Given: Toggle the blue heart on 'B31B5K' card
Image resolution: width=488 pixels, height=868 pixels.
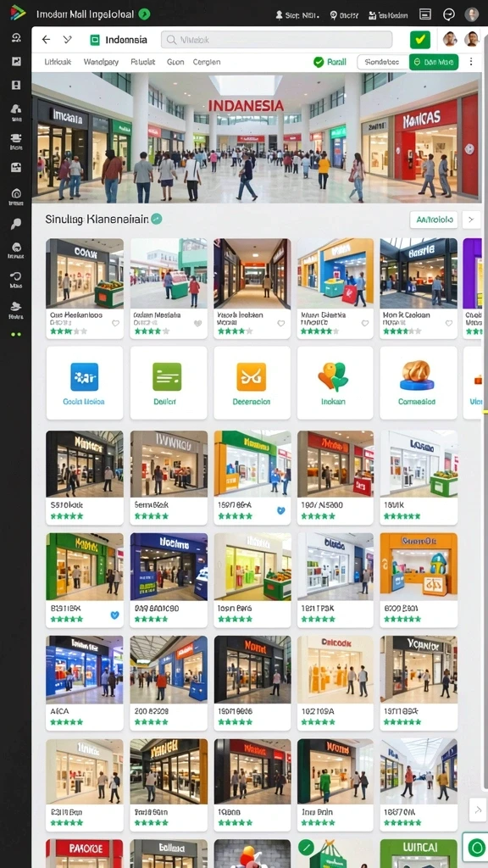Looking at the screenshot, I should [114, 615].
